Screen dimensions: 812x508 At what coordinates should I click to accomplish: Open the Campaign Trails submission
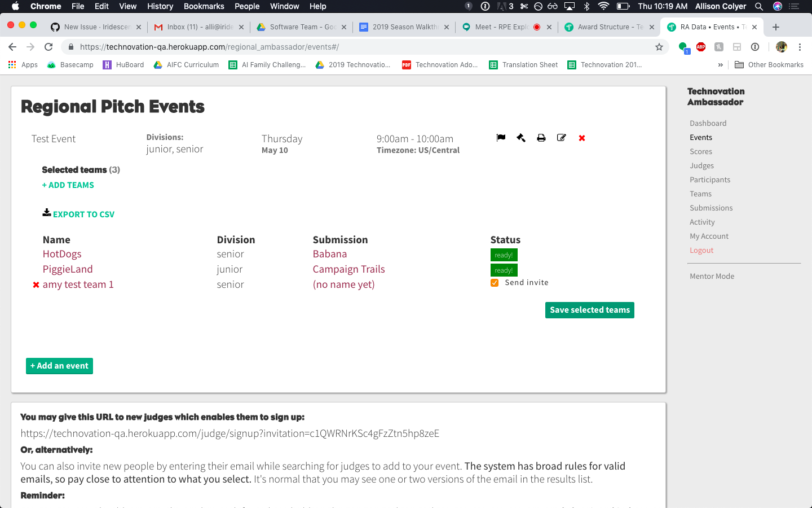point(348,269)
